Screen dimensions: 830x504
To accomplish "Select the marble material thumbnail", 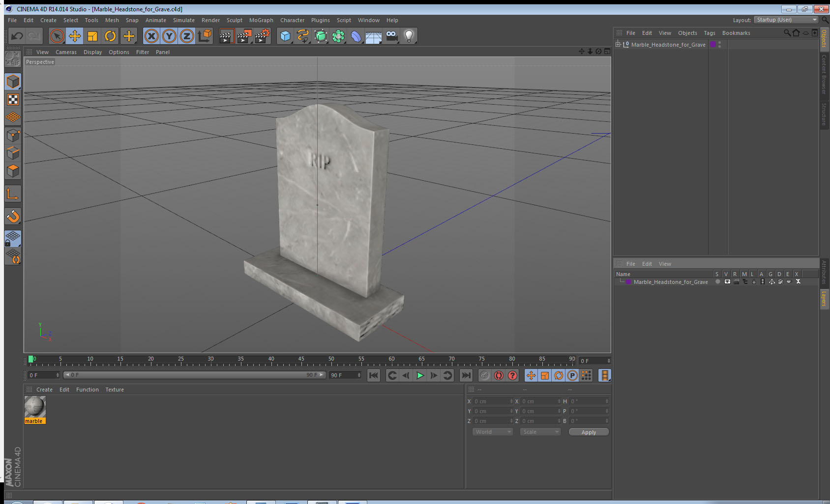I will [x=35, y=407].
